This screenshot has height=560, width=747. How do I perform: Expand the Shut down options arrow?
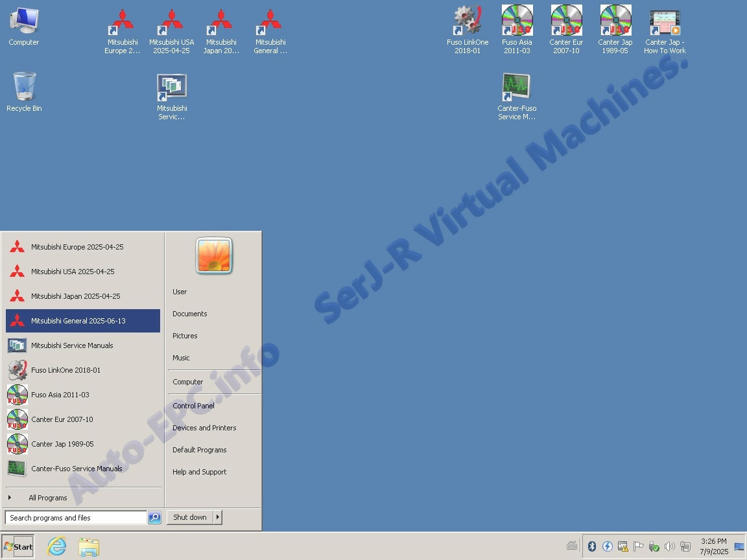point(218,517)
